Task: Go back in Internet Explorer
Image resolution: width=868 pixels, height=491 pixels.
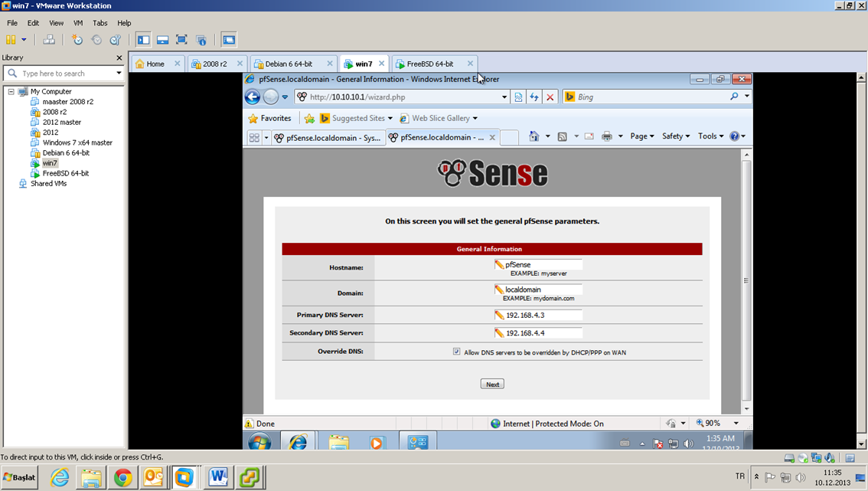Action: point(253,97)
